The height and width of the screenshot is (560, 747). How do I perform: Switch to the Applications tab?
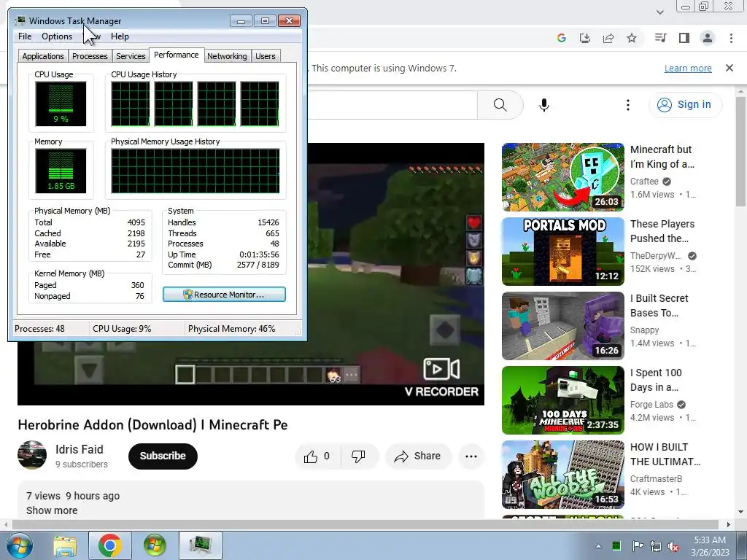(43, 56)
